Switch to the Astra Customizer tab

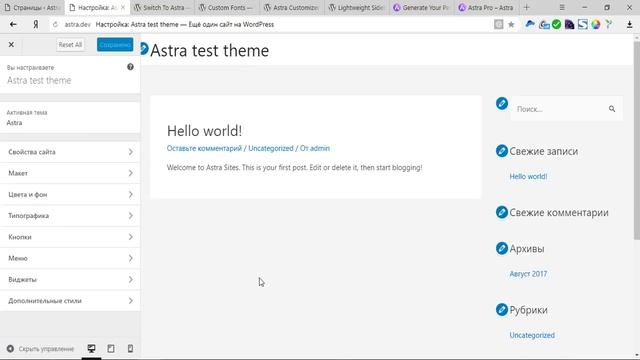[292, 7]
